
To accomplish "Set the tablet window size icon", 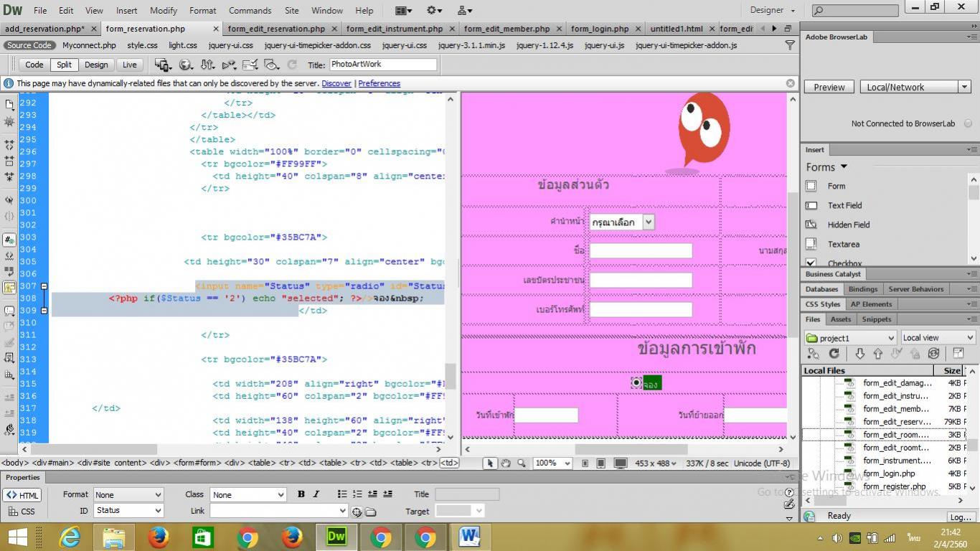I will coord(601,463).
